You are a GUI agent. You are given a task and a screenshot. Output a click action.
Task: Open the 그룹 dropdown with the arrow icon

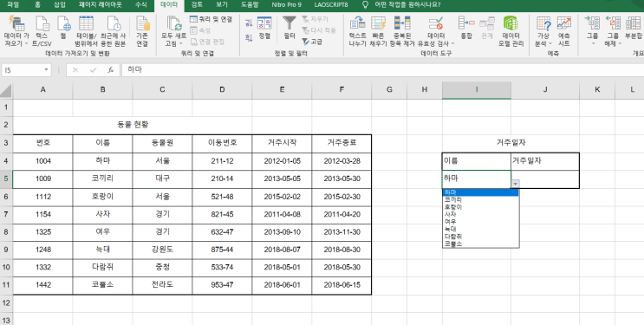(593, 43)
